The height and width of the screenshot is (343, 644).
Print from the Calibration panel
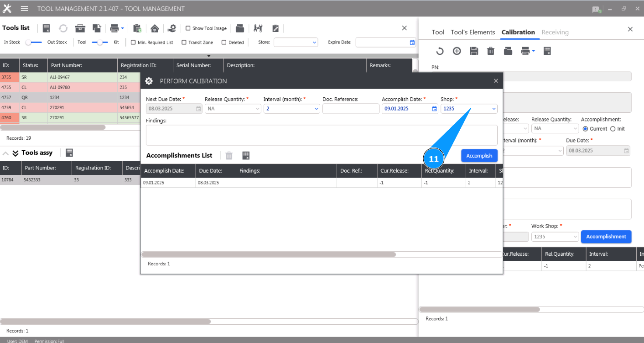[525, 51]
